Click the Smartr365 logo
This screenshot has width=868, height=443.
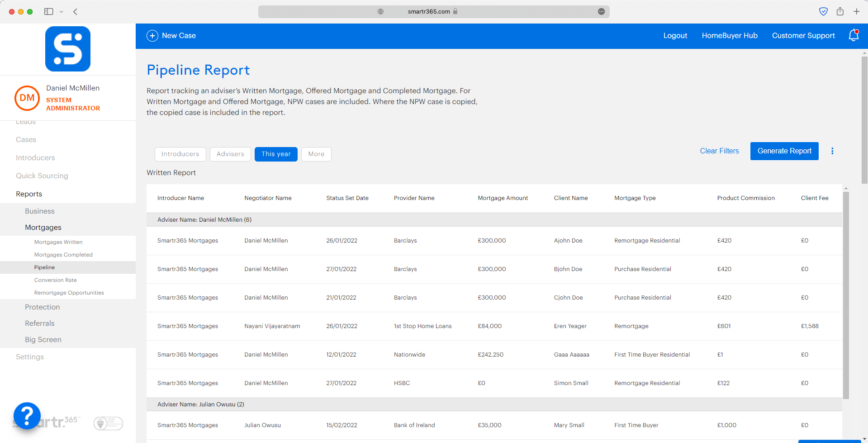[68, 49]
